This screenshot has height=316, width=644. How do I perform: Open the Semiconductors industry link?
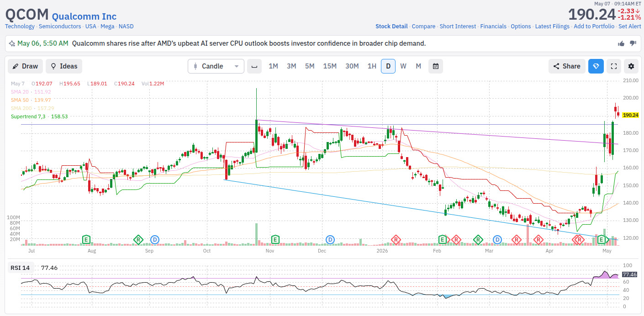pyautogui.click(x=60, y=26)
